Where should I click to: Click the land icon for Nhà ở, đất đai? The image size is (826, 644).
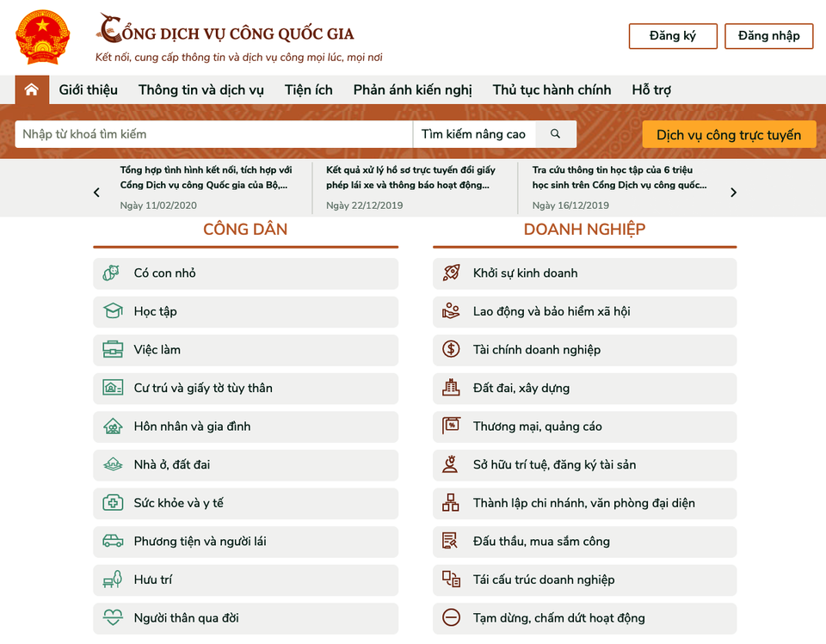pyautogui.click(x=112, y=464)
